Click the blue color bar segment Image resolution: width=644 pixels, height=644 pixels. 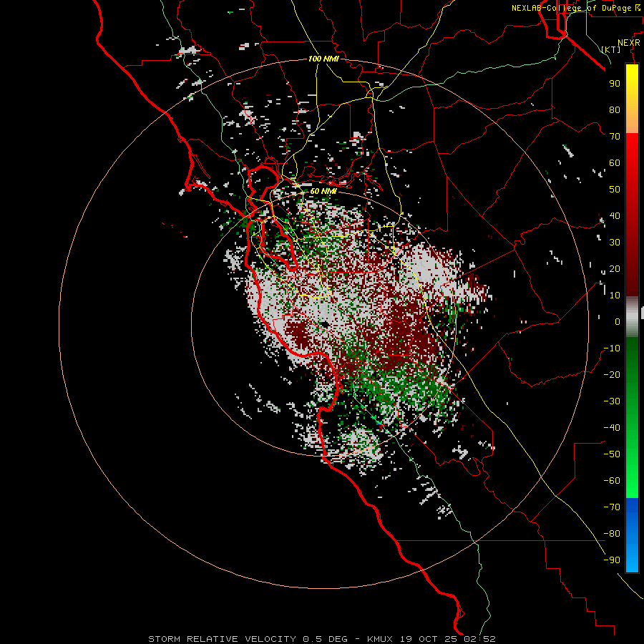pos(632,535)
